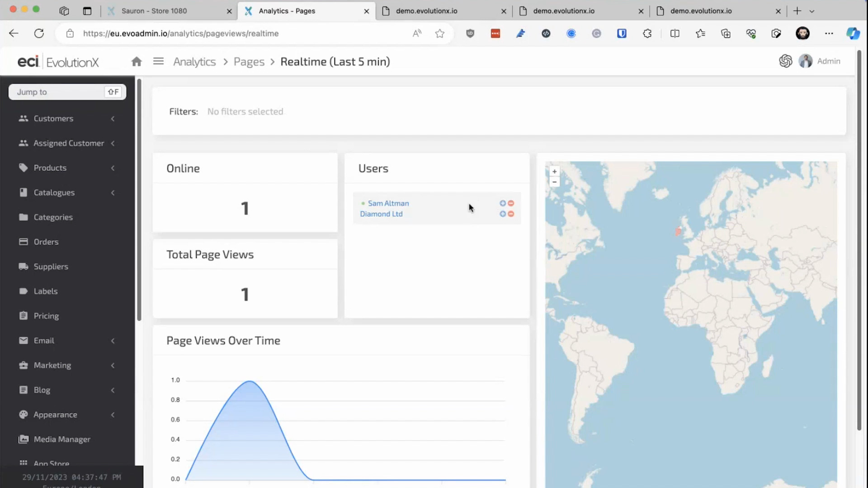Image resolution: width=868 pixels, height=488 pixels.
Task: Click the Jump to search field
Action: click(x=59, y=92)
